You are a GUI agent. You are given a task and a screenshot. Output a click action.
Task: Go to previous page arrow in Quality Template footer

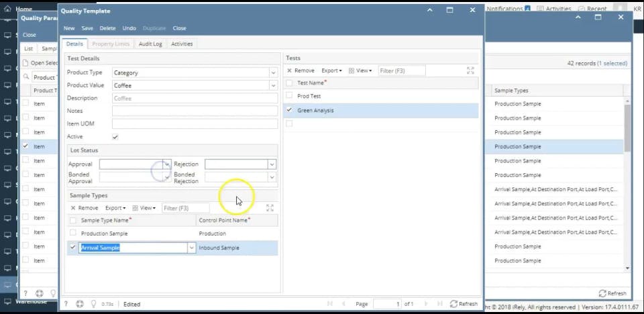(343, 304)
